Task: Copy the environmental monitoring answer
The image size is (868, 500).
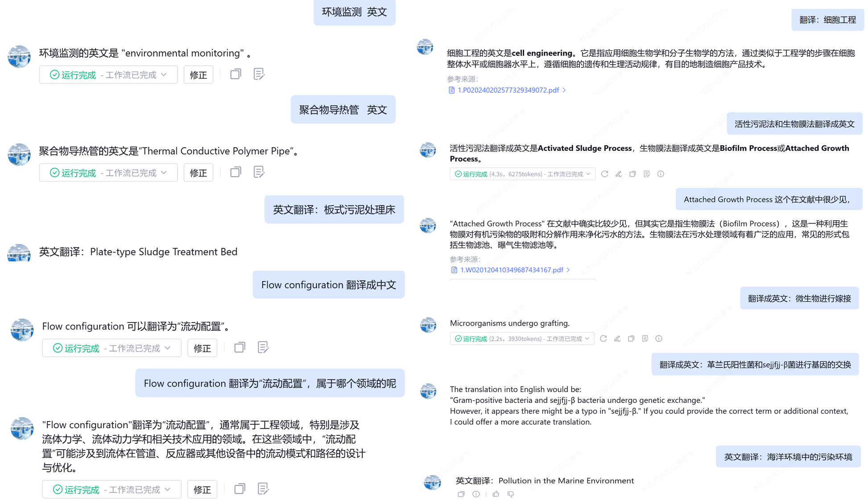Action: (236, 74)
